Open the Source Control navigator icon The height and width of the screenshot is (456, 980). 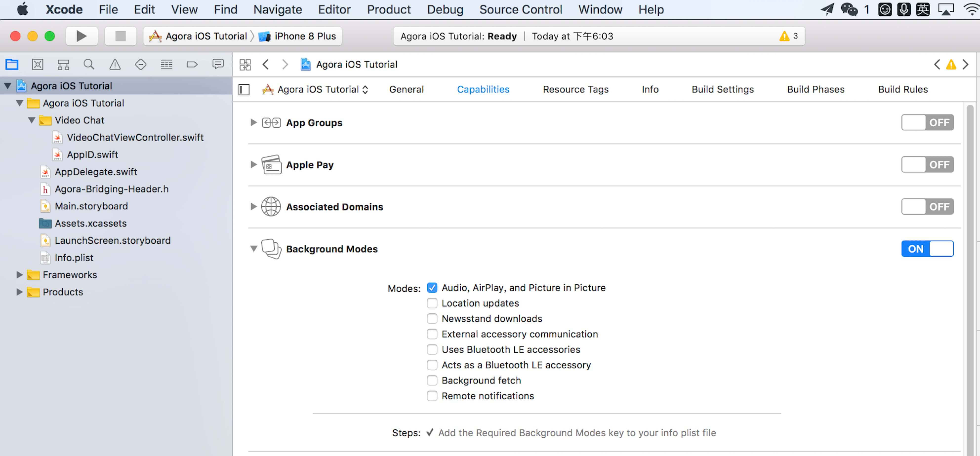tap(37, 64)
